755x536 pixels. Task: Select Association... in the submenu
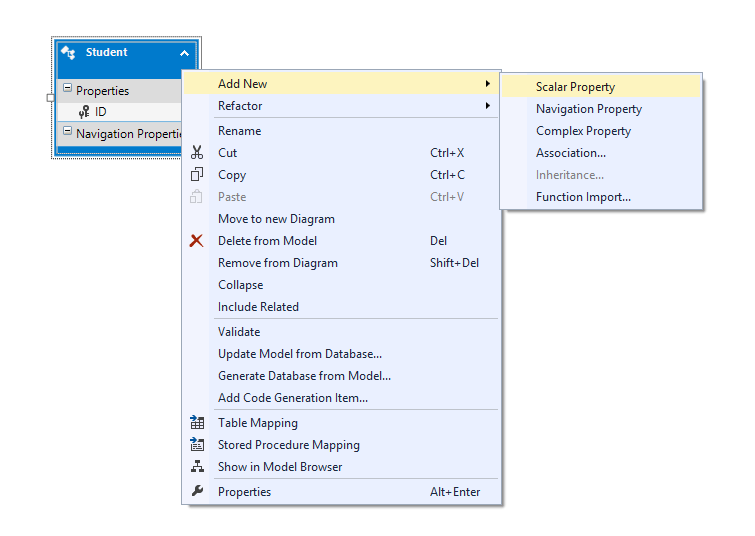point(601,153)
